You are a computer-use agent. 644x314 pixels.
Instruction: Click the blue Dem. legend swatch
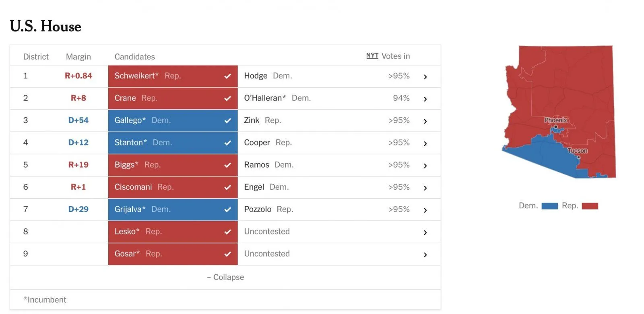[x=549, y=206]
